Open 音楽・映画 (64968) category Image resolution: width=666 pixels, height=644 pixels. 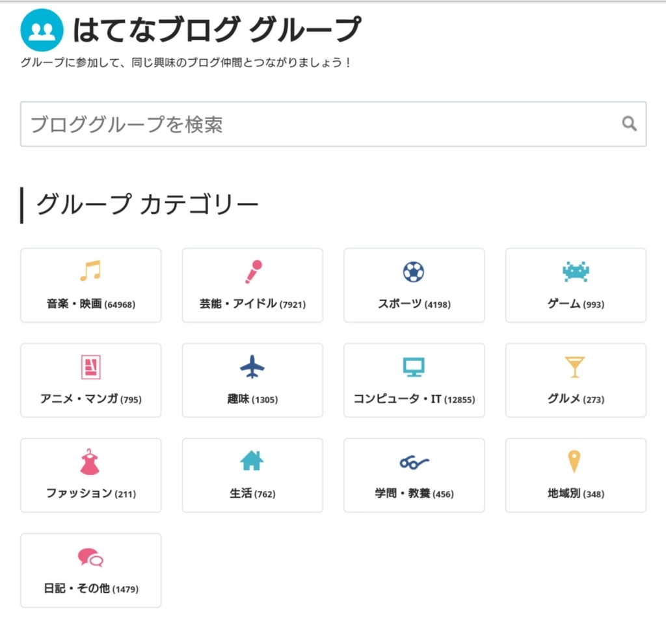point(91,286)
